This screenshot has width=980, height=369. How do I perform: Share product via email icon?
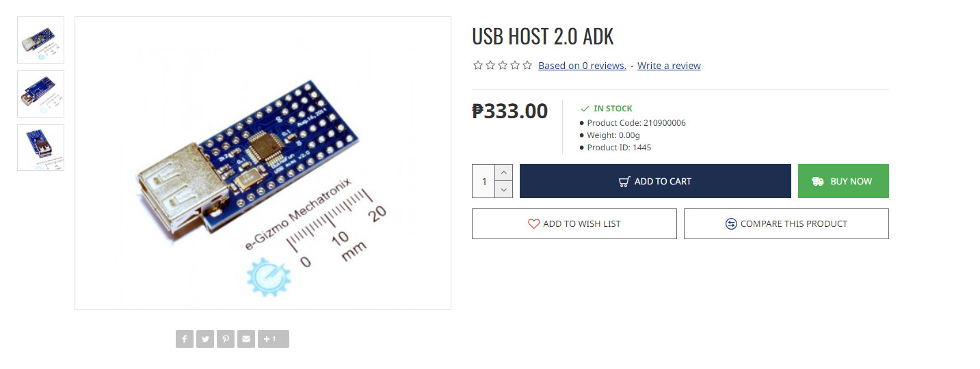(x=246, y=339)
